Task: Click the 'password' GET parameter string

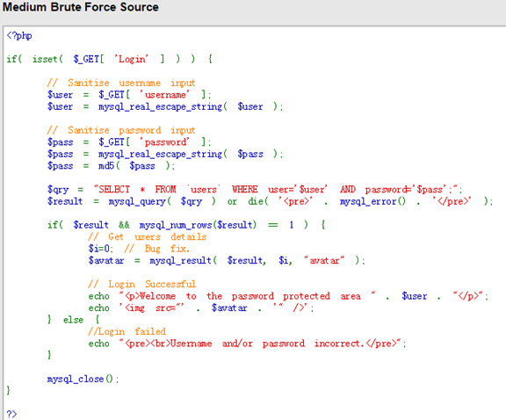Action: coord(165,142)
